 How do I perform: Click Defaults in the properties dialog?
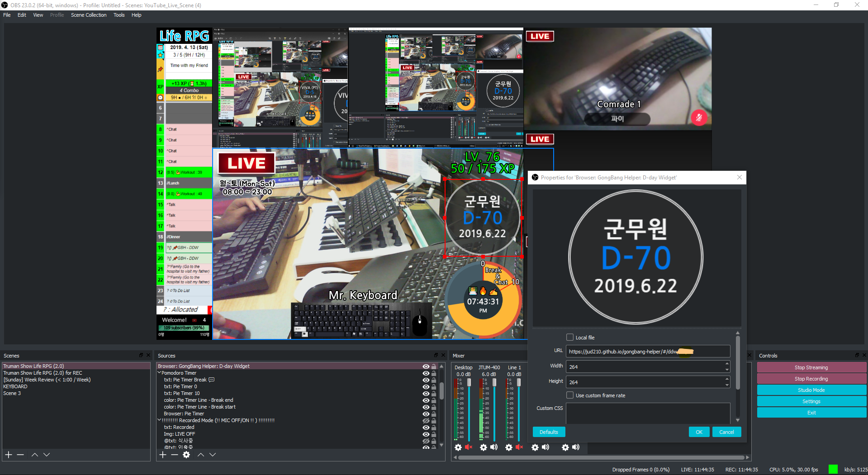(548, 432)
